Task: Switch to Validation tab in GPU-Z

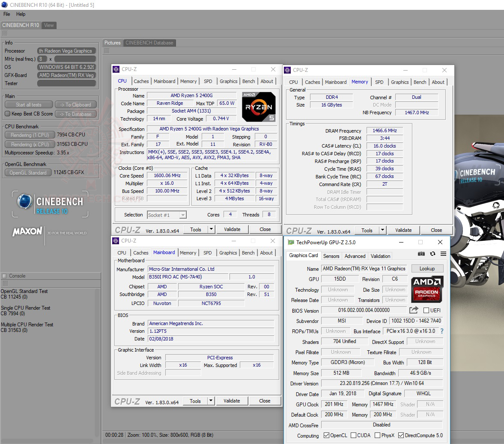Action: pos(380,256)
